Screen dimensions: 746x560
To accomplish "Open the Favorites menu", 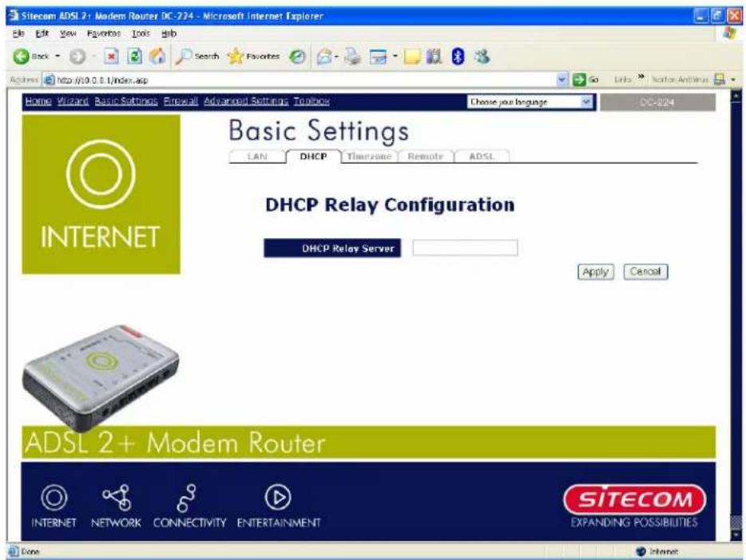I will point(103,34).
